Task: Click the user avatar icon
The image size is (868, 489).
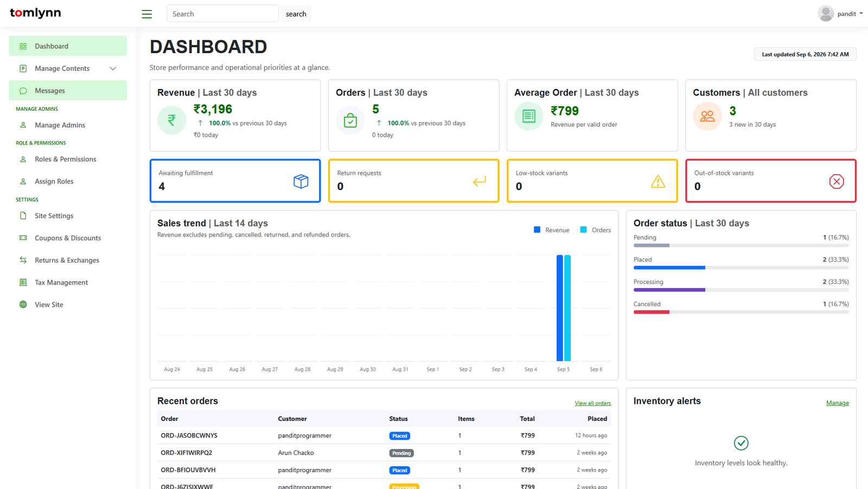Action: [x=826, y=14]
